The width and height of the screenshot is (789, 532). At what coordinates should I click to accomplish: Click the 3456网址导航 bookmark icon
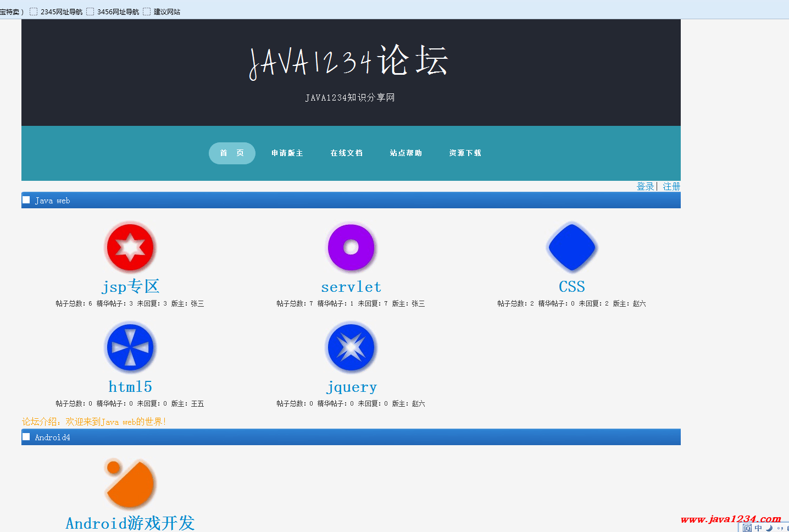coord(90,12)
